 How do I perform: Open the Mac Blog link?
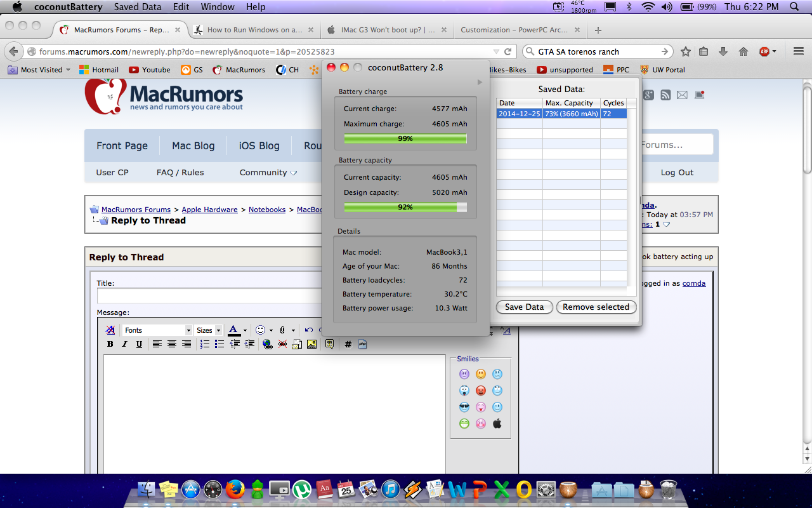[x=193, y=145]
